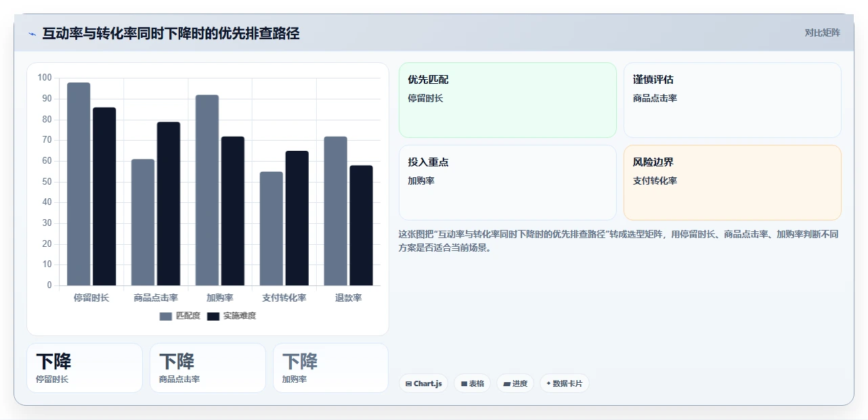Click the 匹配度 legend text
Screen dimensions: 868x420
pos(188,316)
